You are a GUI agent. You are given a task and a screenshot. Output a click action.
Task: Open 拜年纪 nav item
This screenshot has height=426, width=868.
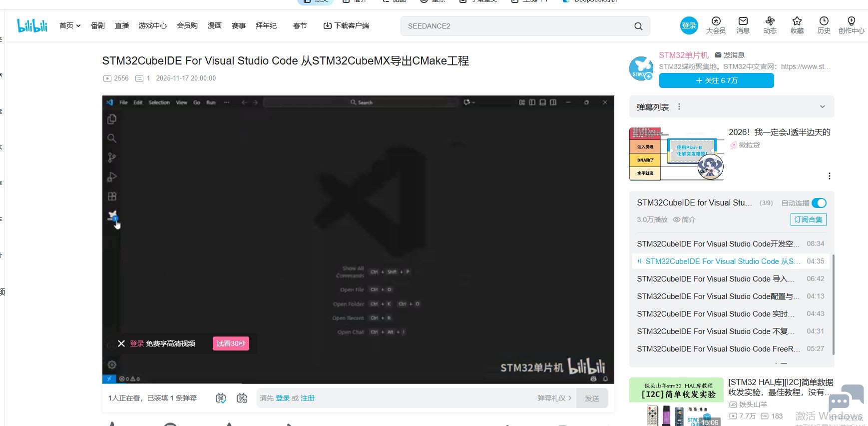click(x=266, y=25)
